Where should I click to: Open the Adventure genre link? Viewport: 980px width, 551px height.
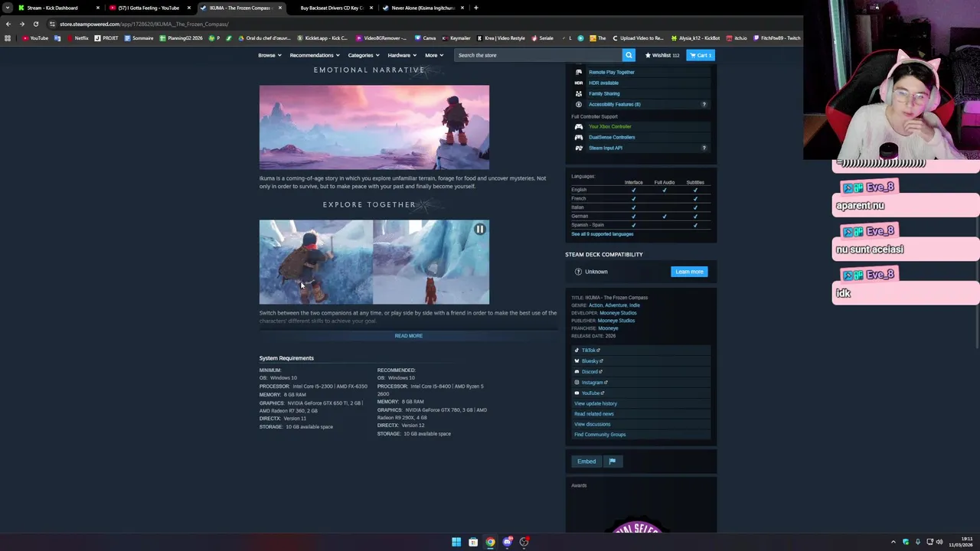[616, 305]
